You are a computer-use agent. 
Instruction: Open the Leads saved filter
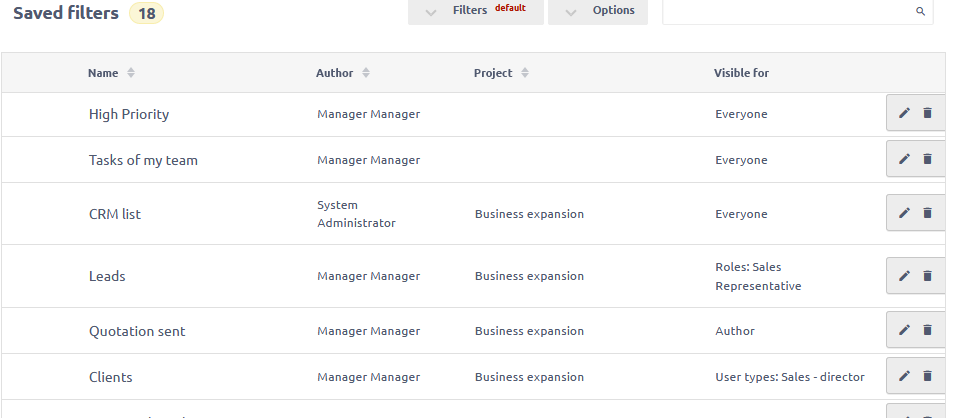[107, 276]
